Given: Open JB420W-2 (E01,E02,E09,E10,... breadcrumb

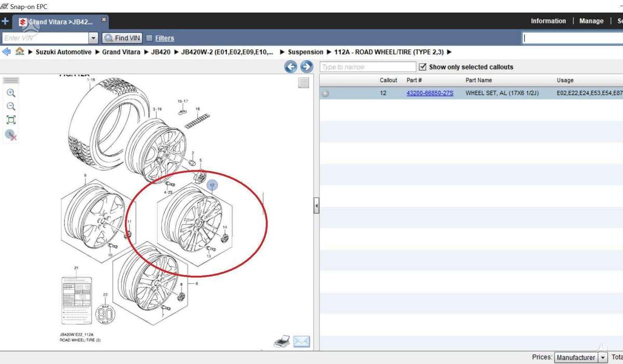Looking at the screenshot, I should point(227,52).
